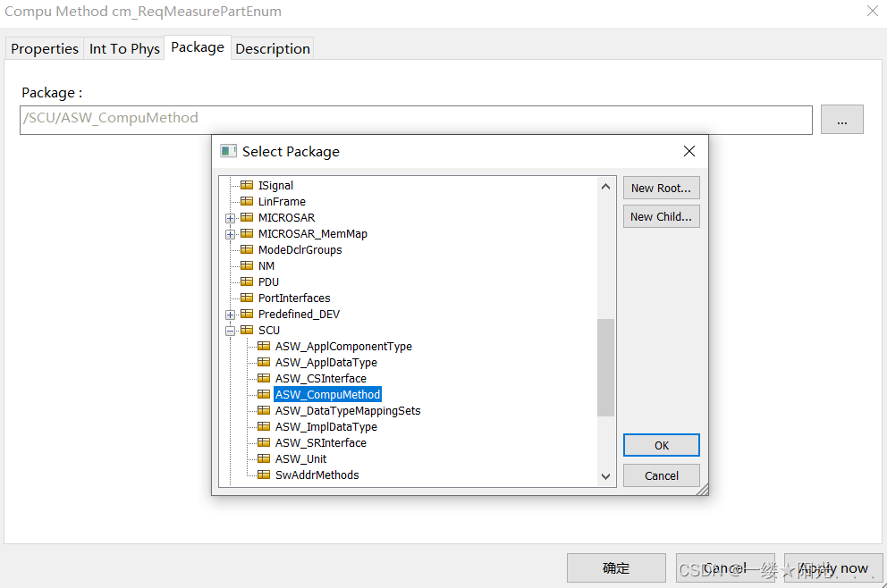Image resolution: width=887 pixels, height=588 pixels.
Task: Expand the Predefined_DEV tree node
Action: (x=230, y=315)
